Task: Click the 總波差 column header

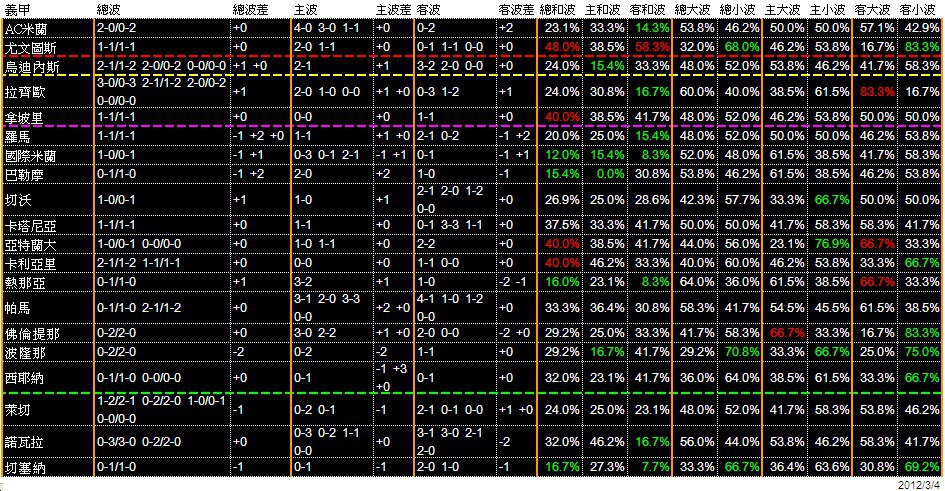Action: [251, 10]
